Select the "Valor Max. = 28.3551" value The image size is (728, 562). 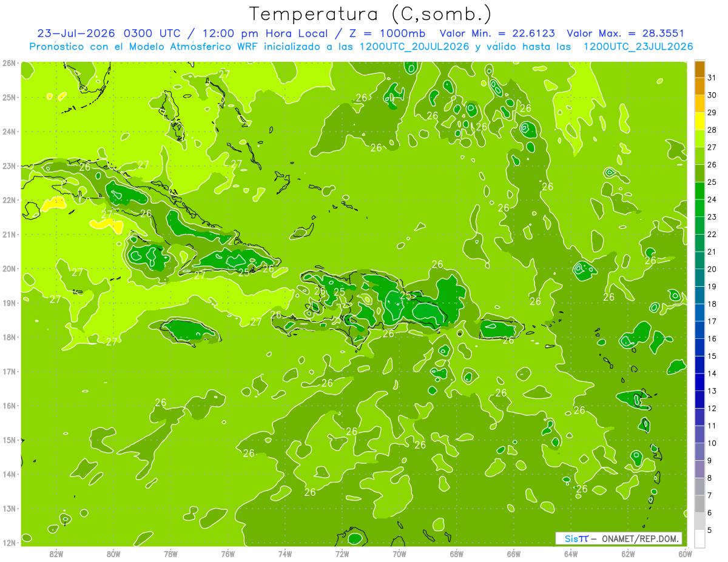pos(625,33)
